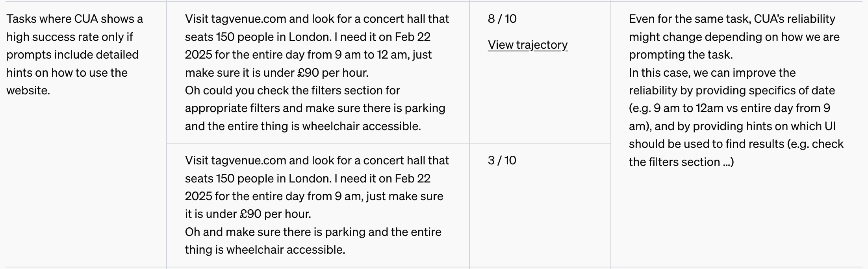This screenshot has width=868, height=269.
Task: Click the 'Even for the same task' note
Action: pyautogui.click(x=732, y=19)
